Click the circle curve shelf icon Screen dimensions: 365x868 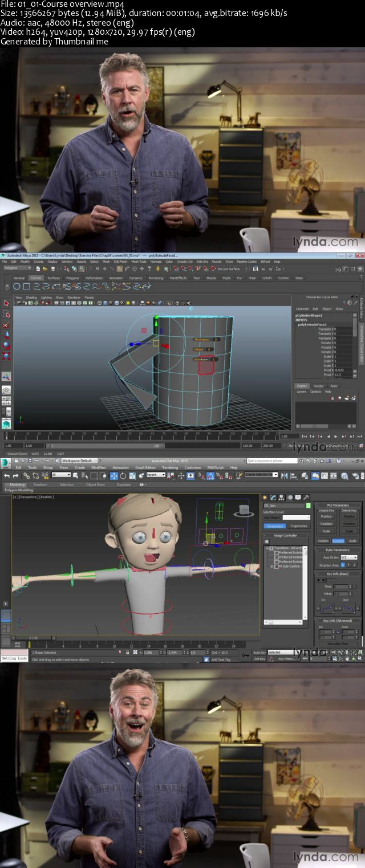(17, 286)
